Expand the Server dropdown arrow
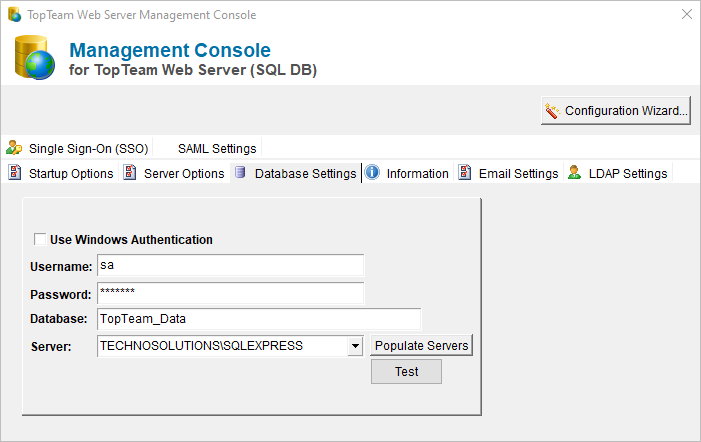Screen dimensions: 701x442 [355, 346]
